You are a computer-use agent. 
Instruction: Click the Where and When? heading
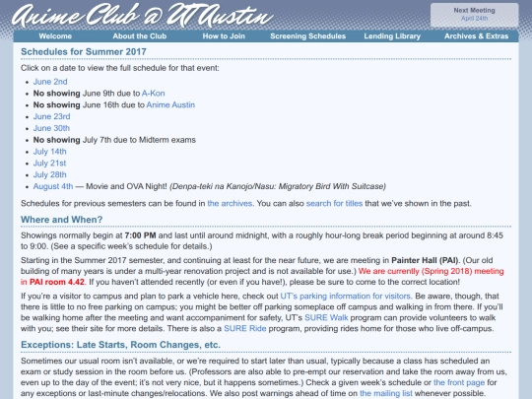click(61, 220)
